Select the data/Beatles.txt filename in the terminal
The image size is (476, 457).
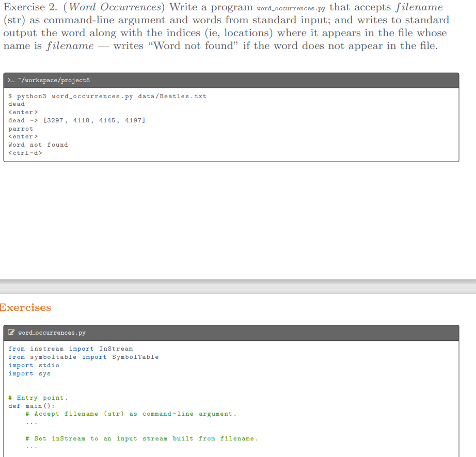coord(177,96)
